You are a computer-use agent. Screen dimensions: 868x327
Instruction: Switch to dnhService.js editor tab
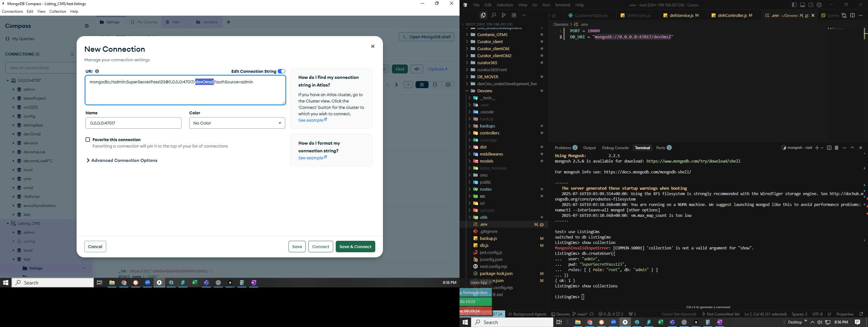click(681, 15)
